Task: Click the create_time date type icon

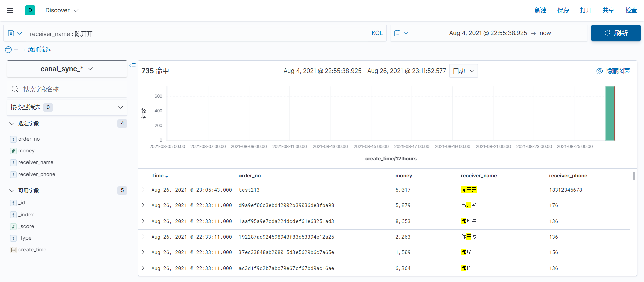Action: (13, 250)
